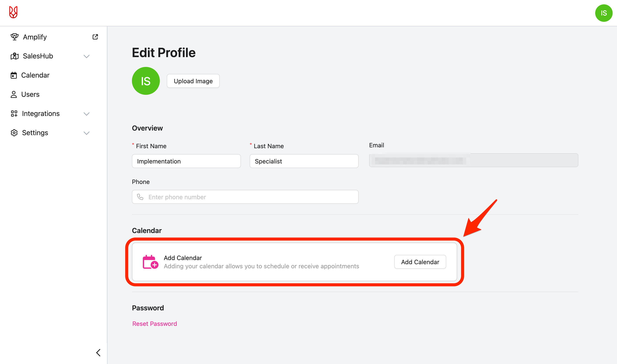
Task: Open the IS account avatar menu
Action: [x=603, y=13]
